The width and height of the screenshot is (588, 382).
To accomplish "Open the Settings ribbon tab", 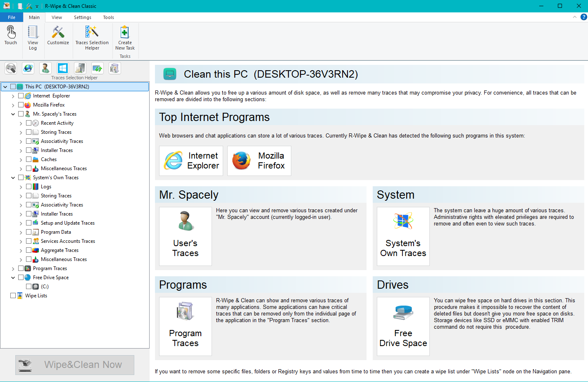I will pyautogui.click(x=83, y=17).
